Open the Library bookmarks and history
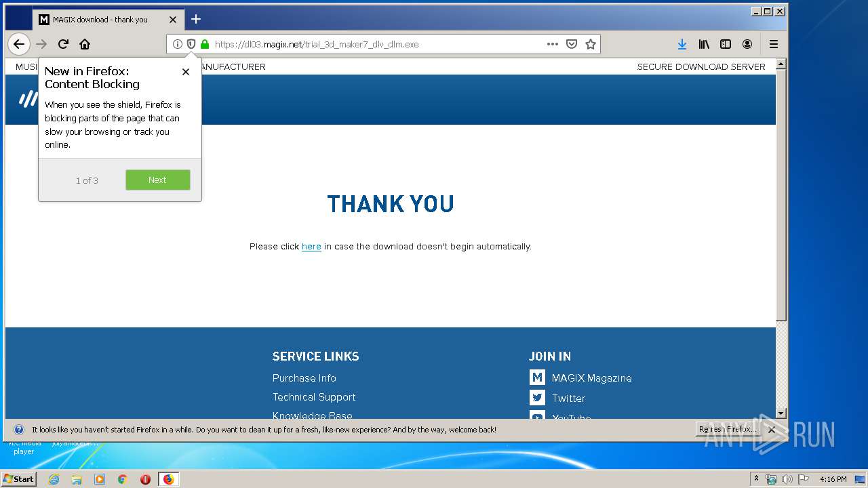This screenshot has height=488, width=868. [704, 44]
